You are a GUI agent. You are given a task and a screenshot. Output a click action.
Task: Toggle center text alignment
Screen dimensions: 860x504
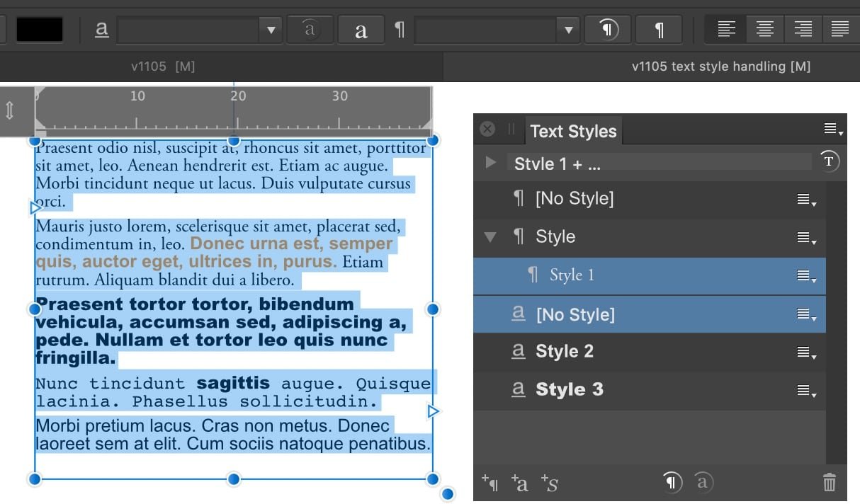coord(764,29)
